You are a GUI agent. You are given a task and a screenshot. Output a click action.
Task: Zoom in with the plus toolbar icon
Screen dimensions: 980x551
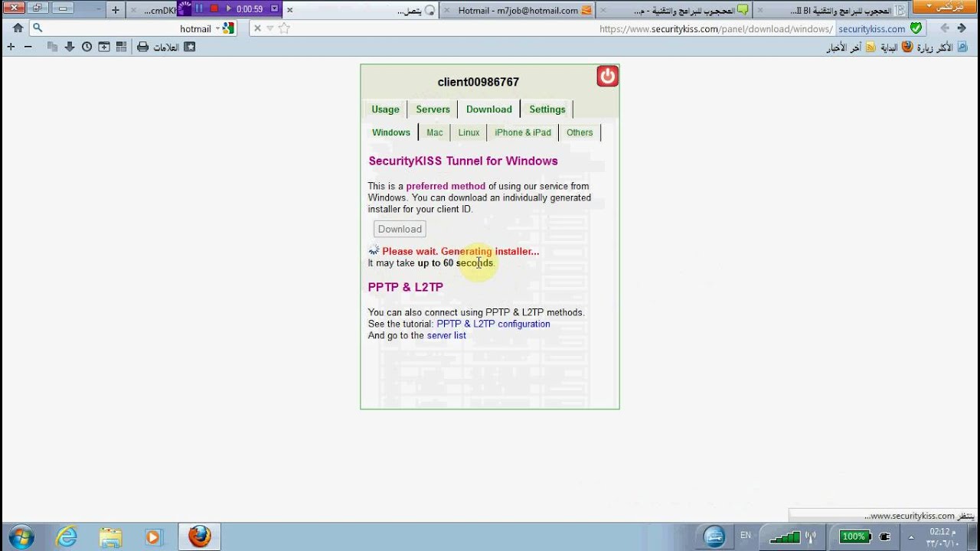tap(11, 47)
